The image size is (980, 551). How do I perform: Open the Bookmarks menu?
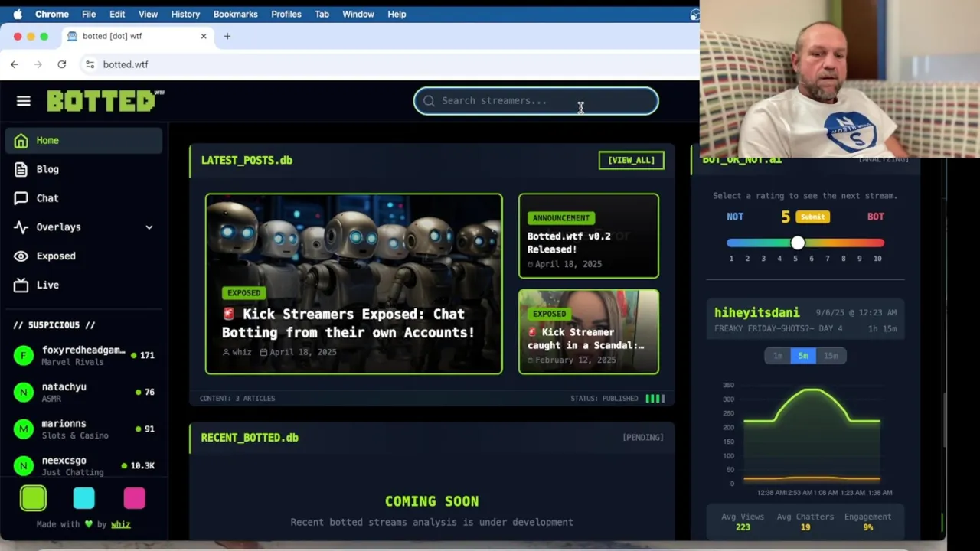(x=236, y=14)
